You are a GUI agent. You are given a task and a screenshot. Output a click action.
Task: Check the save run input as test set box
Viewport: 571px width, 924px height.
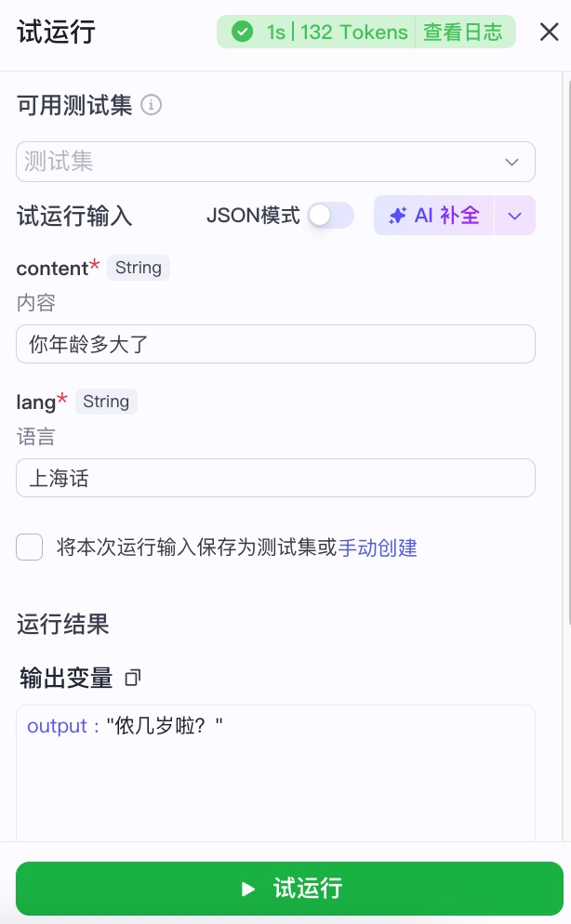(29, 548)
